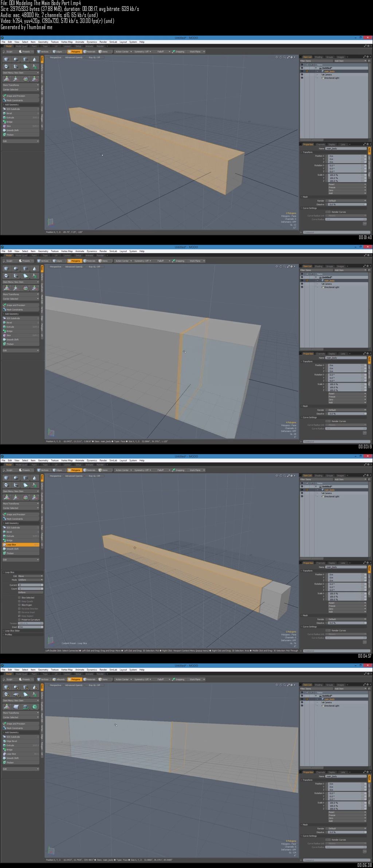373x868 pixels.
Task: Pick Slice tool in the 00:01:40 frame
Action: pyautogui.click(x=21, y=126)
